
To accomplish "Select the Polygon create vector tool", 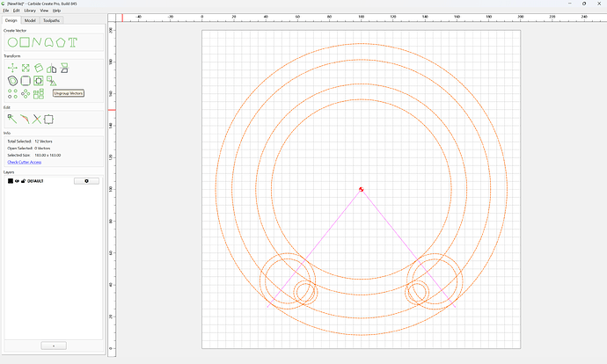I will click(61, 42).
